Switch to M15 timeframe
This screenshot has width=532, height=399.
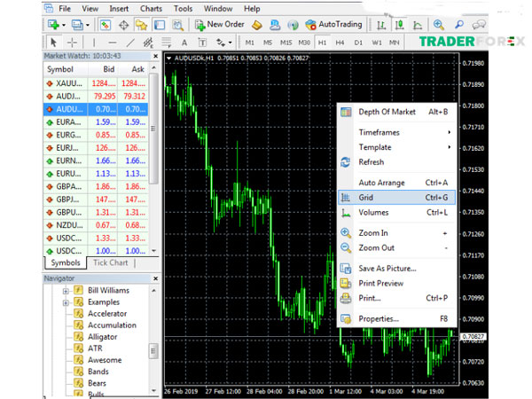[286, 43]
